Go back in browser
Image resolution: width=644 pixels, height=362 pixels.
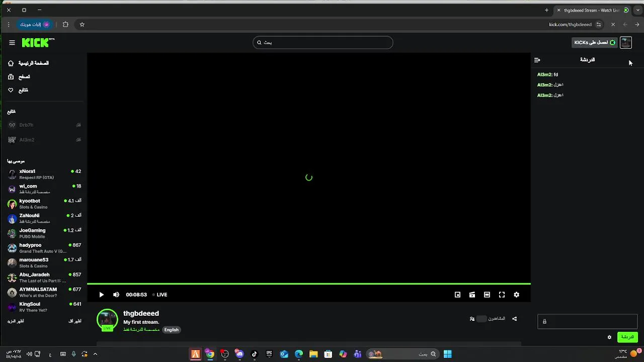coord(637,25)
